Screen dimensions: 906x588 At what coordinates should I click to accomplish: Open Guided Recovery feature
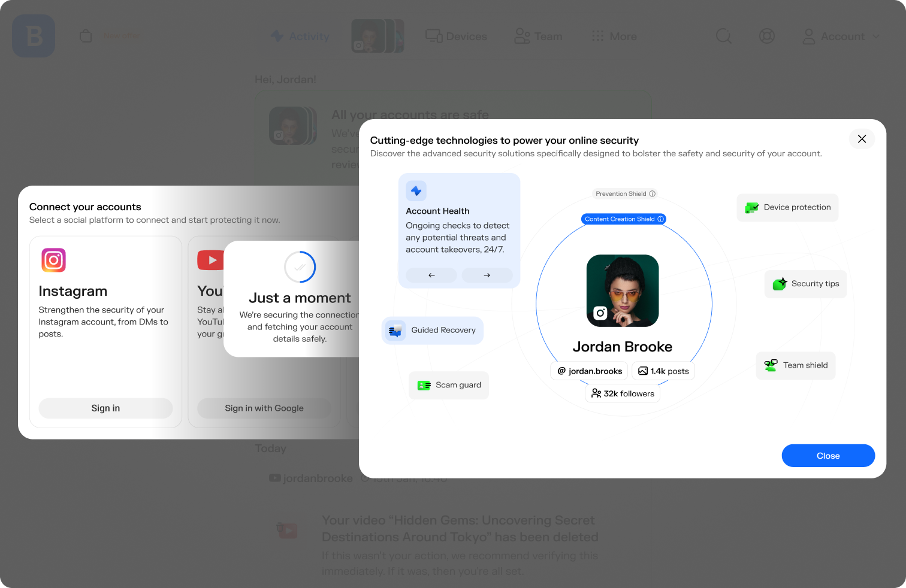coord(433,331)
